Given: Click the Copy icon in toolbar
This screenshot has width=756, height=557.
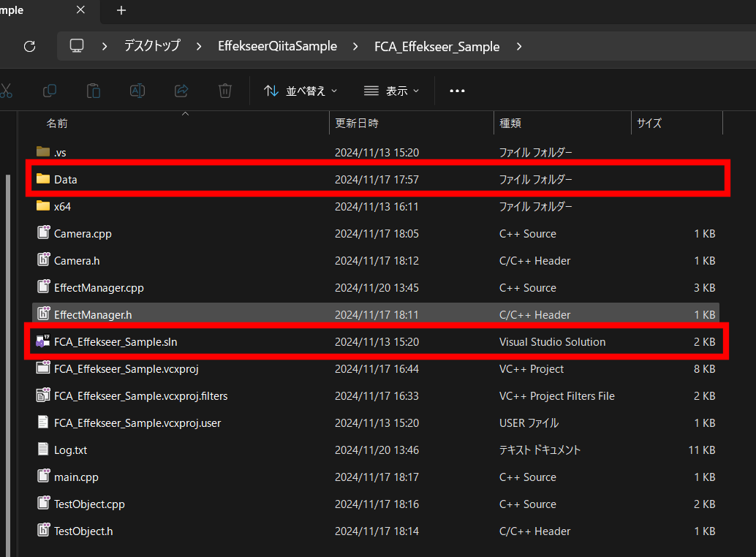Looking at the screenshot, I should point(50,91).
